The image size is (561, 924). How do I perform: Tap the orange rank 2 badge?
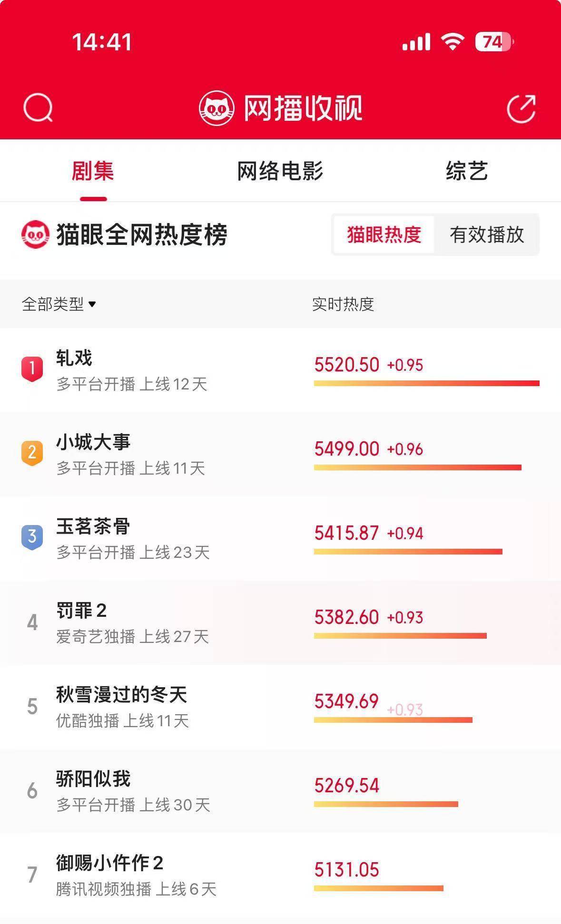click(x=32, y=452)
